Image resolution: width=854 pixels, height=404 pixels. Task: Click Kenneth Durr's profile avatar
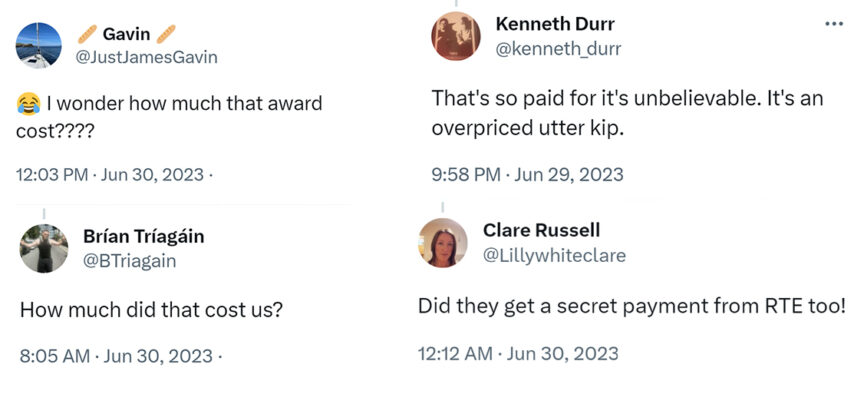pyautogui.click(x=455, y=37)
